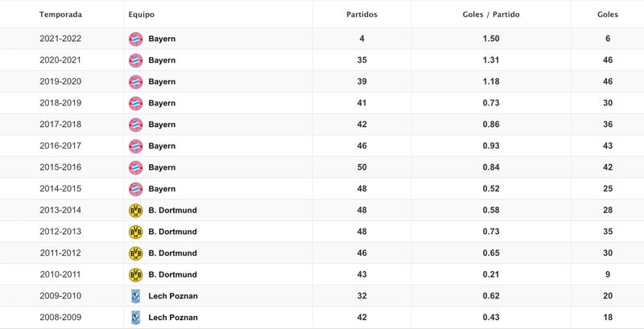Open the Bayern team link for 2020-2021

tap(162, 60)
